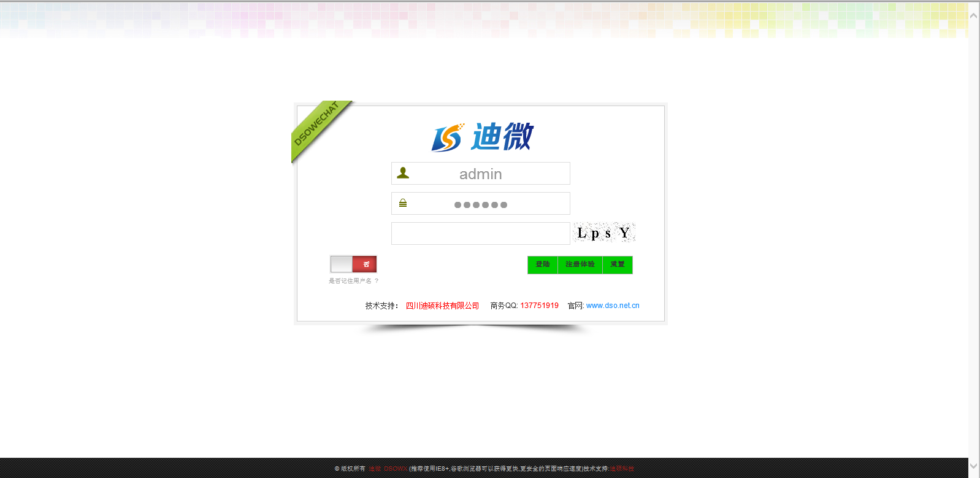980x478 pixels.
Task: Focus the admin username field
Action: pos(481,174)
